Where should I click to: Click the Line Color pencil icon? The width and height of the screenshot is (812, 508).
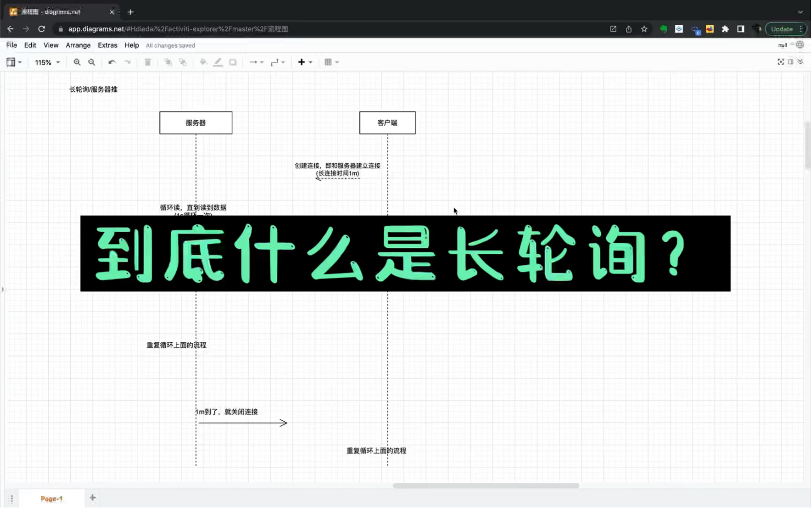[218, 62]
